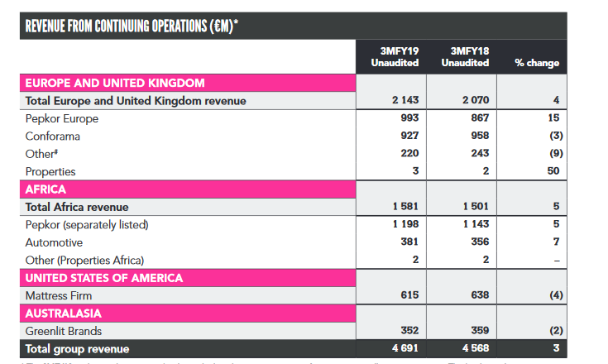The image size is (608, 364).
Task: Click the Pepkor Europe row label
Action: click(x=61, y=118)
